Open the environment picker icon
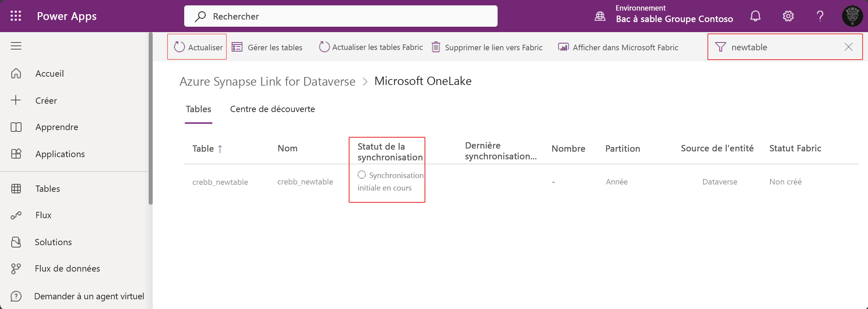Image resolution: width=868 pixels, height=309 pixels. [600, 16]
